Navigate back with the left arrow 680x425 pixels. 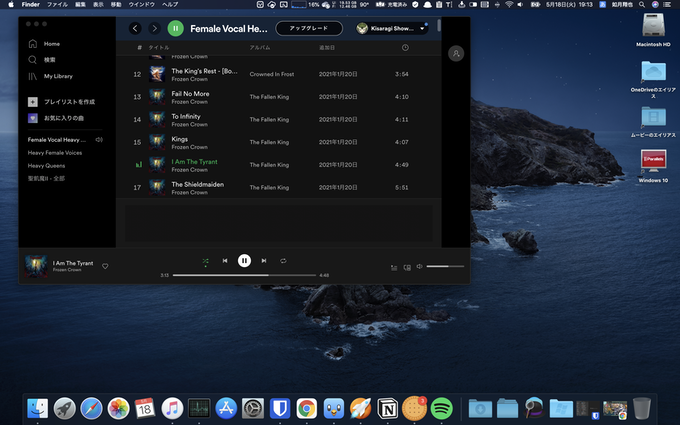(136, 29)
